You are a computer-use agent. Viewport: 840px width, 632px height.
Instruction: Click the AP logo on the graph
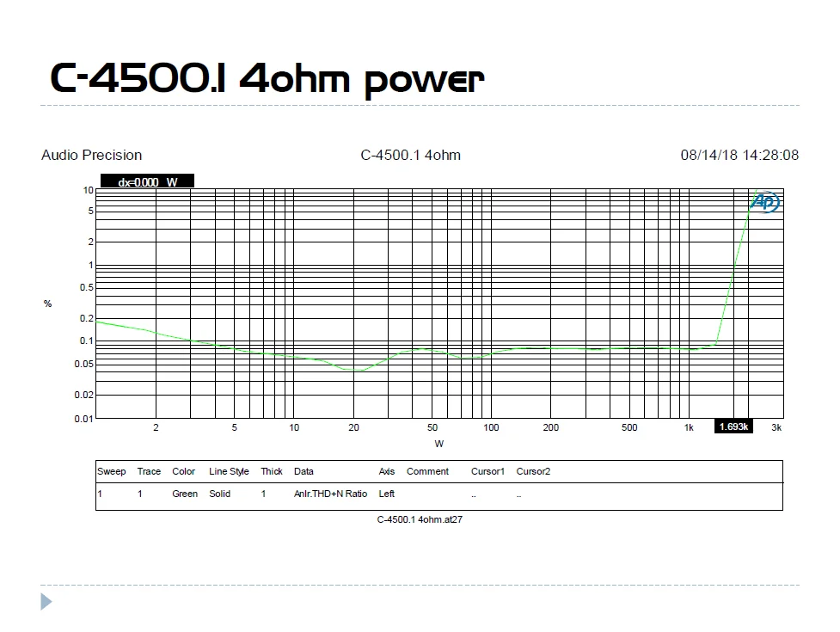point(765,203)
